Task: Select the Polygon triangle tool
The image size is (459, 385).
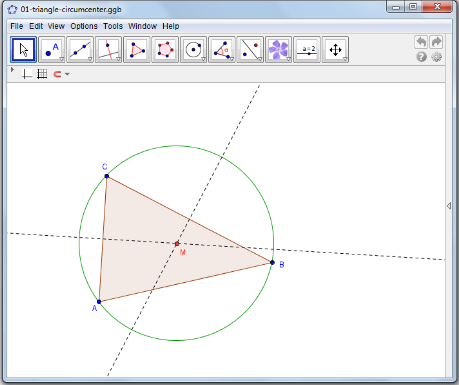Action: (137, 50)
